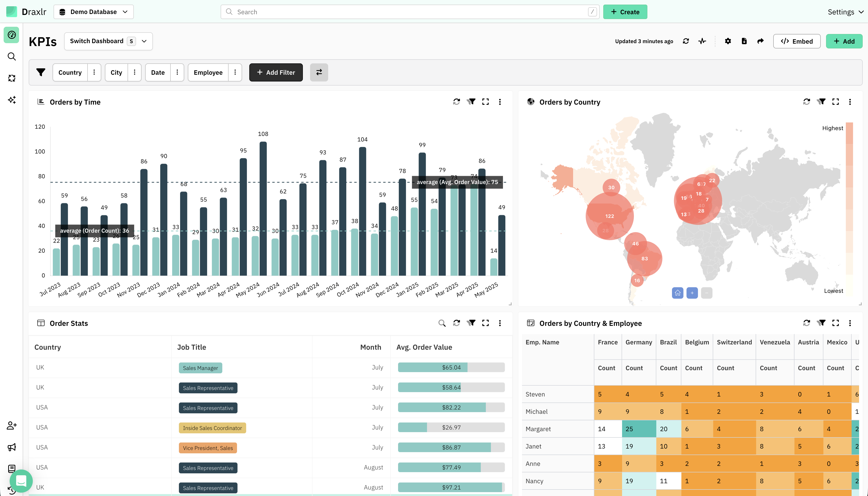Reset map view using the home icon
This screenshot has width=868, height=496.
coord(678,293)
